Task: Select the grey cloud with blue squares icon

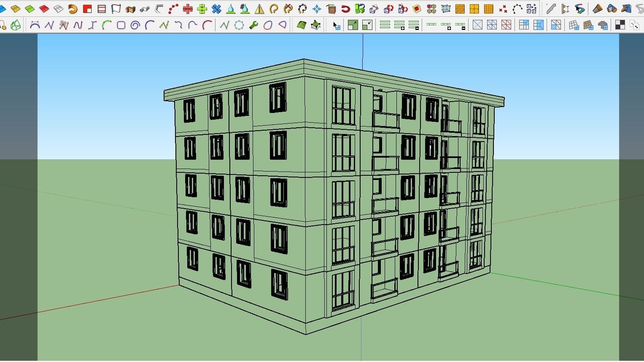Action: (603, 25)
